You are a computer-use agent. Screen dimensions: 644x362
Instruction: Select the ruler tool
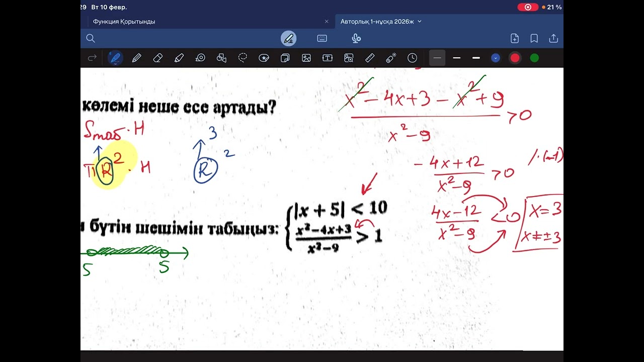click(x=370, y=58)
